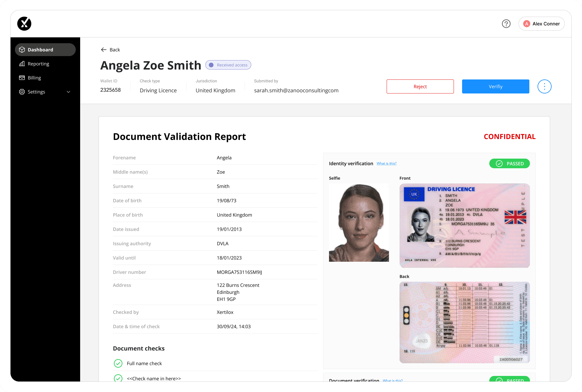Click the address line 122 Burns Crescent
Screen dimensions: 582x392
(x=238, y=285)
